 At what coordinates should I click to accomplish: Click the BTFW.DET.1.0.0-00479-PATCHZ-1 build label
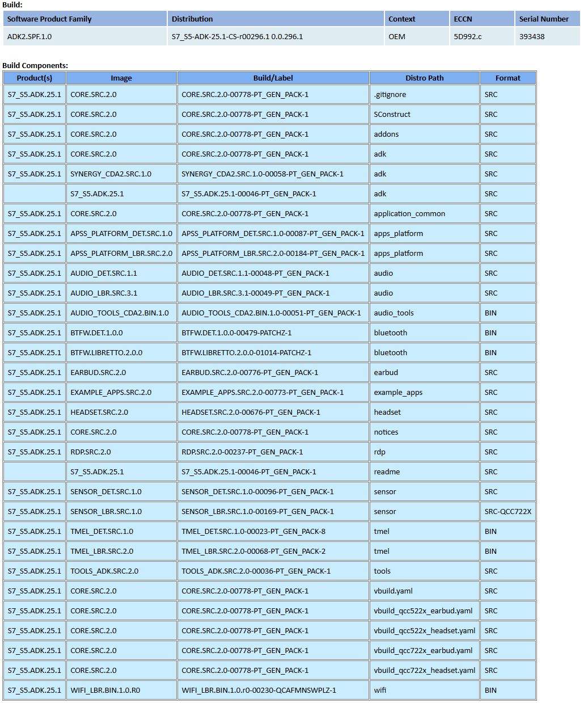(236, 333)
